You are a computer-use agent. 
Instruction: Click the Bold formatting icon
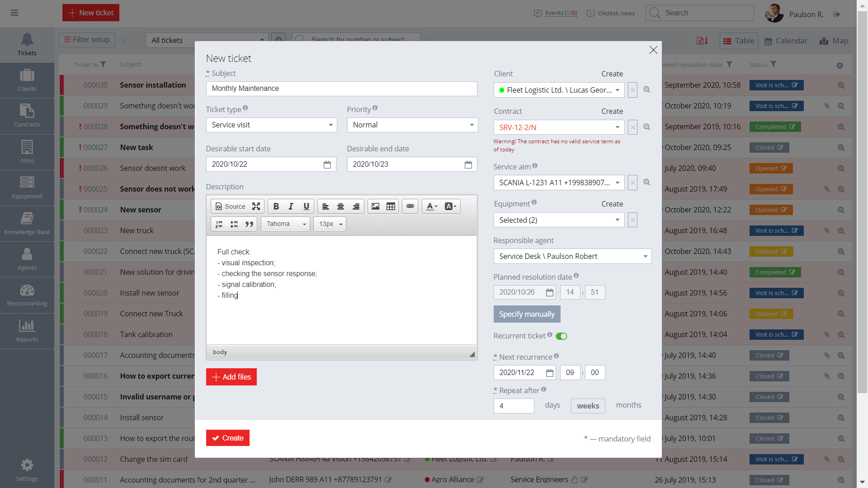pyautogui.click(x=276, y=206)
